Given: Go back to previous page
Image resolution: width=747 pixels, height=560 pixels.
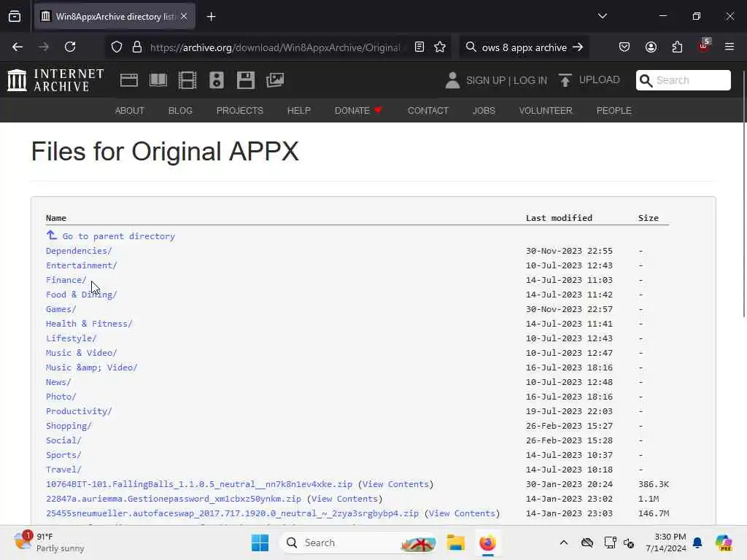Looking at the screenshot, I should click(18, 47).
